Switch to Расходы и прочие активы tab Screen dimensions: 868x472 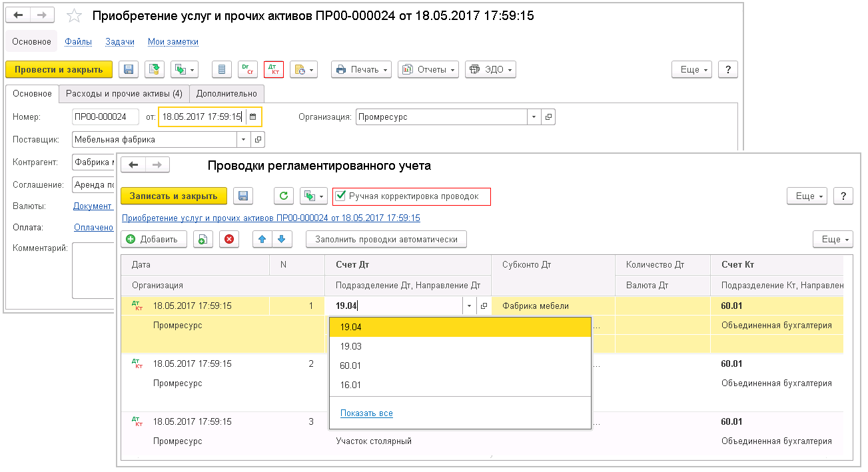pos(124,93)
